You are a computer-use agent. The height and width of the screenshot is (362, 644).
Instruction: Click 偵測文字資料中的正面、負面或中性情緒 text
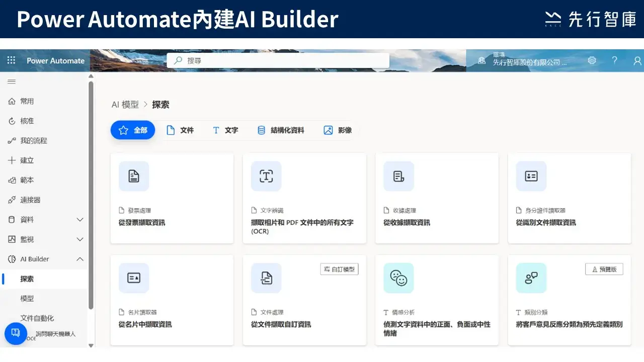click(437, 329)
